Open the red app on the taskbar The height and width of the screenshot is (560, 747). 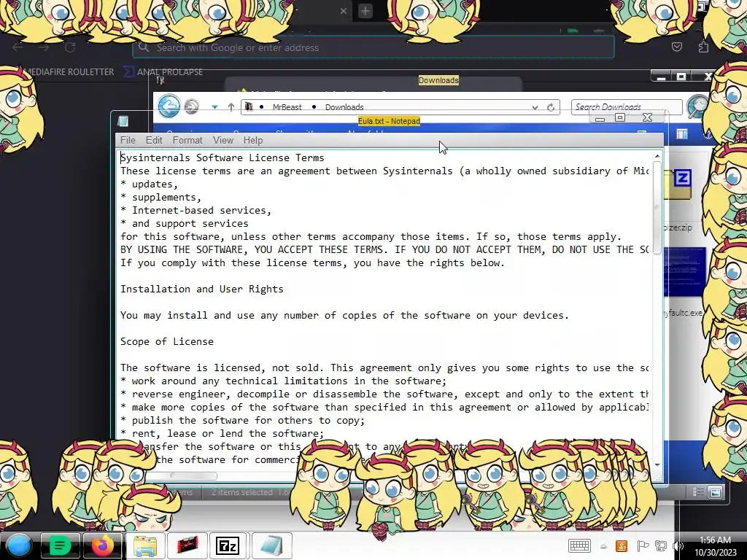pyautogui.click(x=187, y=545)
